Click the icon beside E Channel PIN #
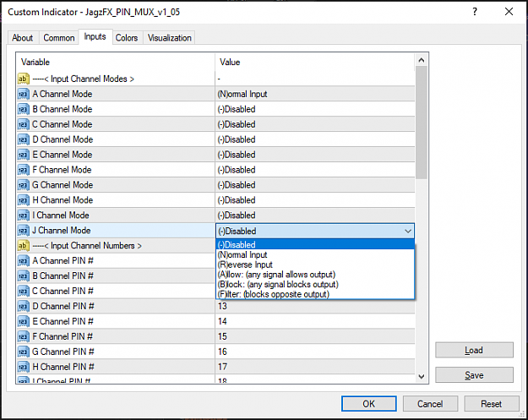Viewport: 528px width, 420px height. [x=24, y=321]
